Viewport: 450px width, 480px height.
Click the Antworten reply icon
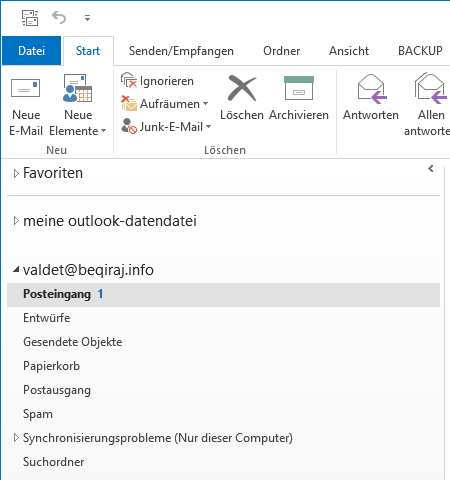pyautogui.click(x=371, y=89)
